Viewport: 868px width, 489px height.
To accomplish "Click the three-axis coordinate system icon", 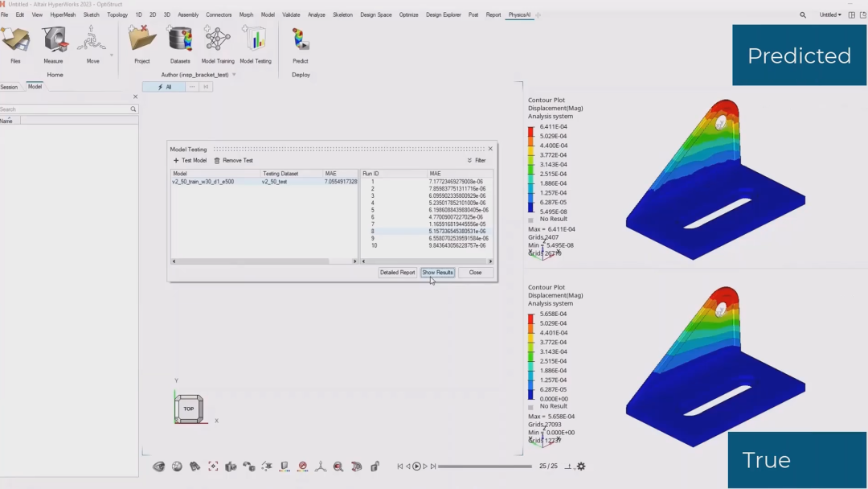I will (x=321, y=466).
